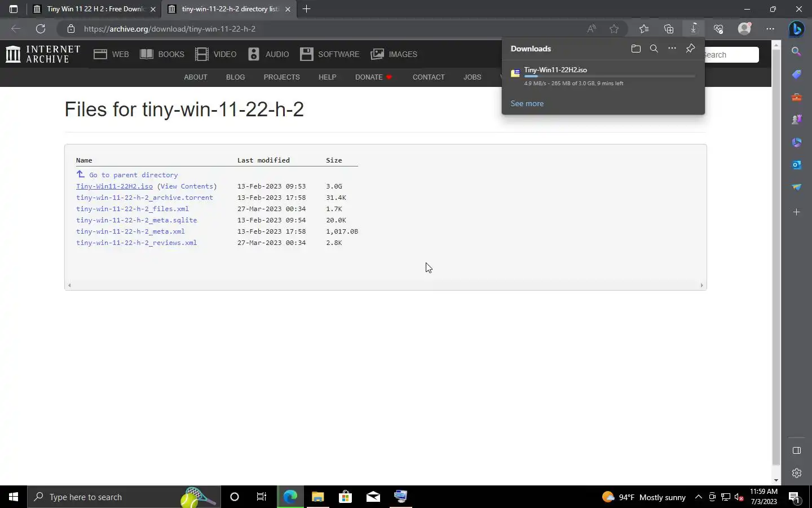Open sidebar Outlook icon
The image size is (812, 508).
[x=796, y=165]
